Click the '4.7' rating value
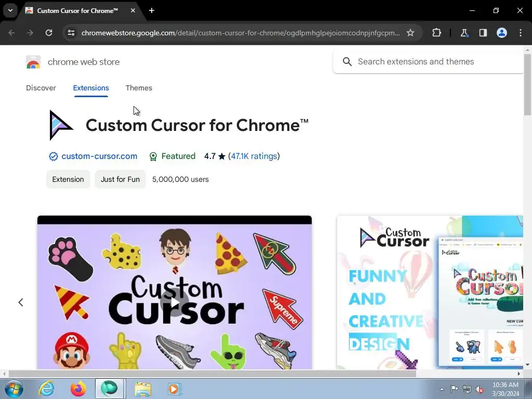The height and width of the screenshot is (399, 532). click(x=210, y=156)
